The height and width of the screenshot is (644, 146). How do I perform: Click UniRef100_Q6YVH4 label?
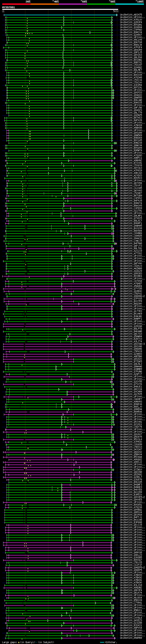click(x=131, y=183)
